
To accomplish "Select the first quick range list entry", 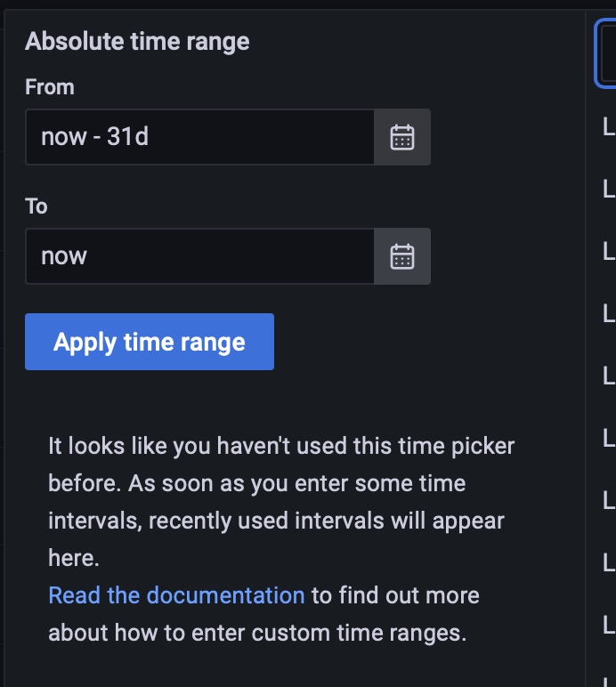I will [x=609, y=127].
